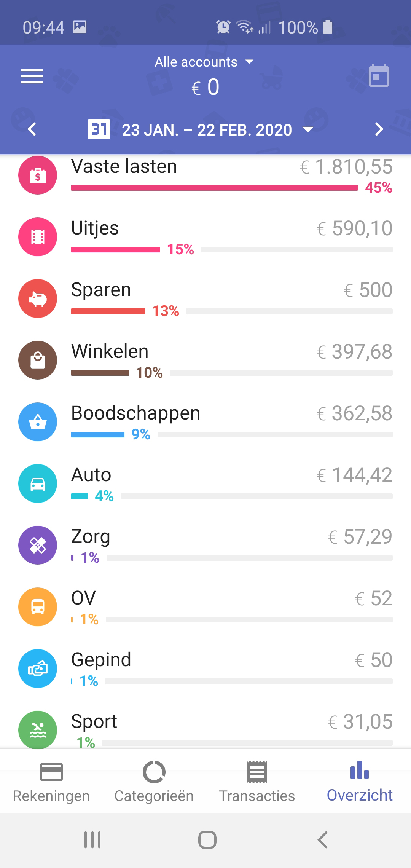This screenshot has width=411, height=868.
Task: Tap the Boodschappen basket icon
Action: tap(38, 422)
